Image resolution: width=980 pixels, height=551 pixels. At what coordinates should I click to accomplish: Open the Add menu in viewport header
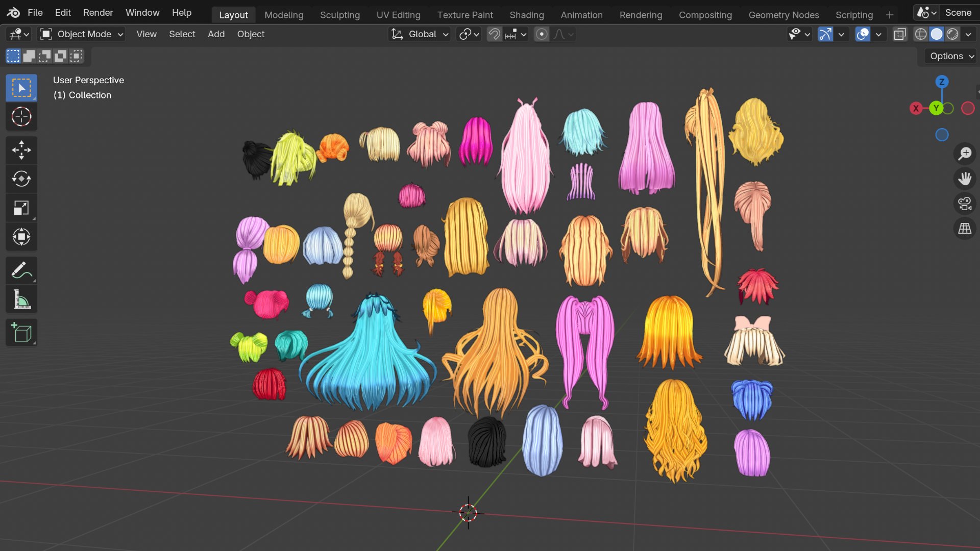216,34
